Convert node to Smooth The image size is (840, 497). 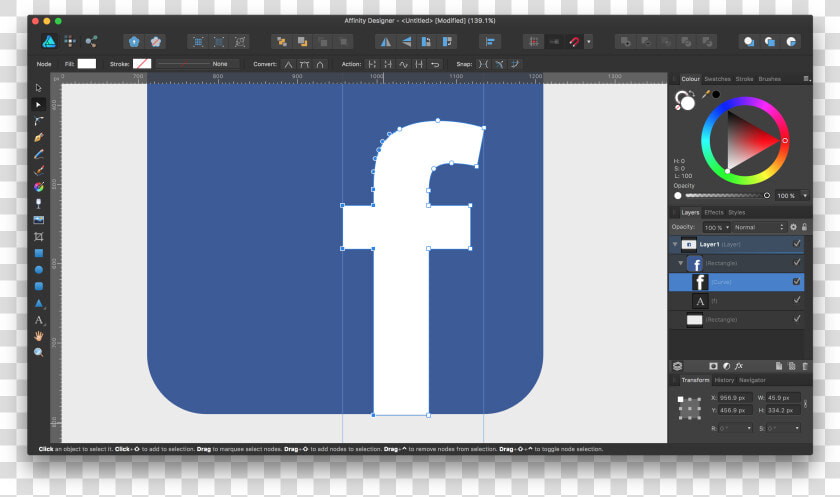(304, 64)
